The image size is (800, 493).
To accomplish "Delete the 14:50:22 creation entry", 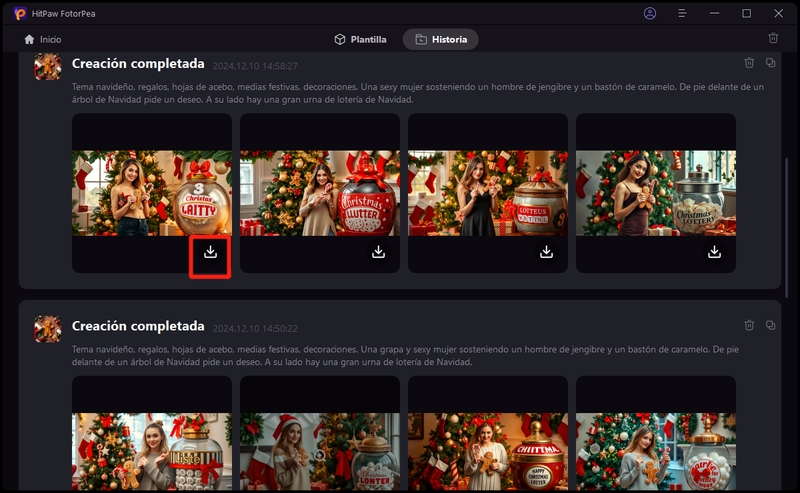I will tap(749, 325).
